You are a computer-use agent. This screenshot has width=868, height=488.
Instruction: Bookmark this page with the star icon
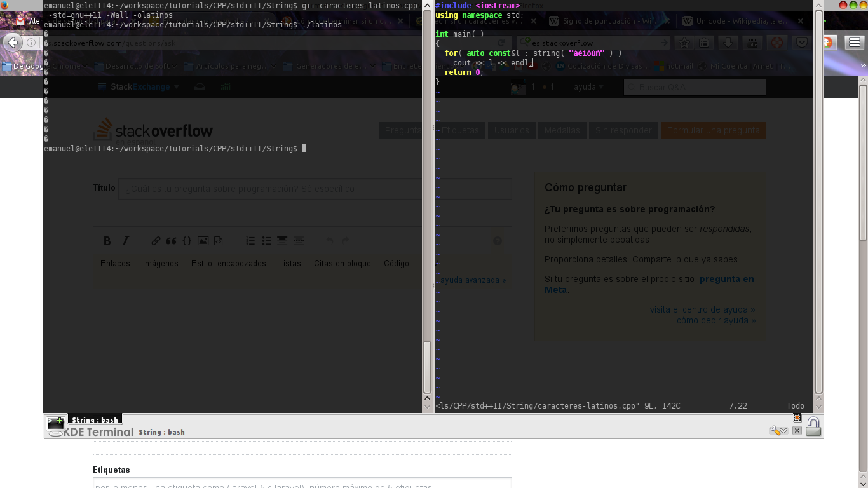coord(684,43)
